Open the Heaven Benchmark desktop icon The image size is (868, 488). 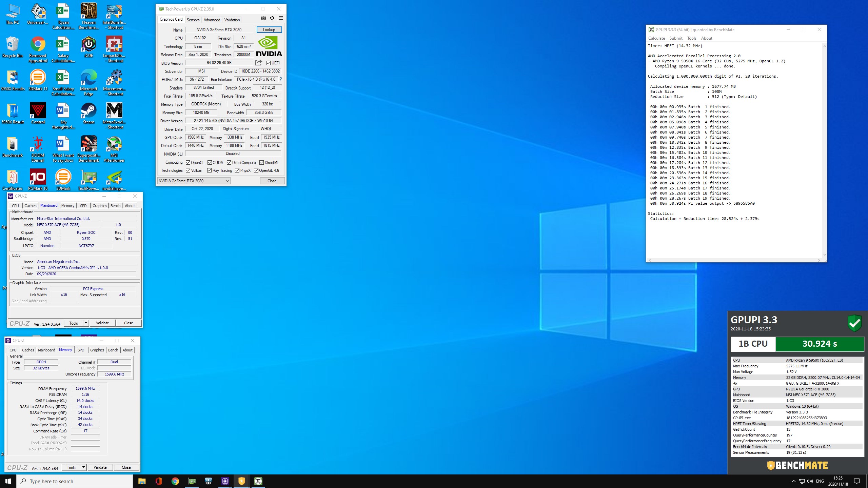point(88,16)
